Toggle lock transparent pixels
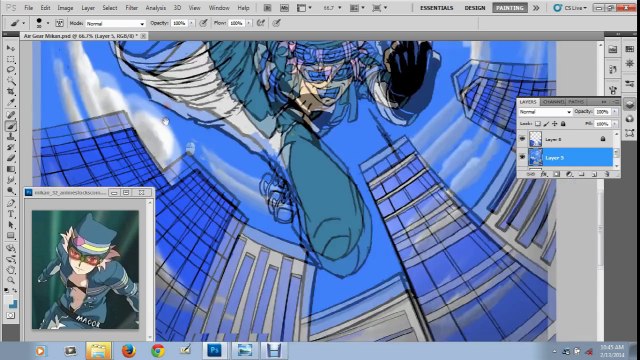640x360 pixels. point(538,124)
